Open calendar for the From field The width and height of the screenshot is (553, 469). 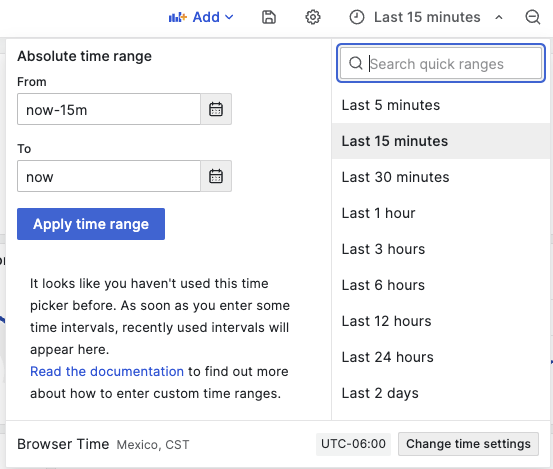tap(216, 109)
